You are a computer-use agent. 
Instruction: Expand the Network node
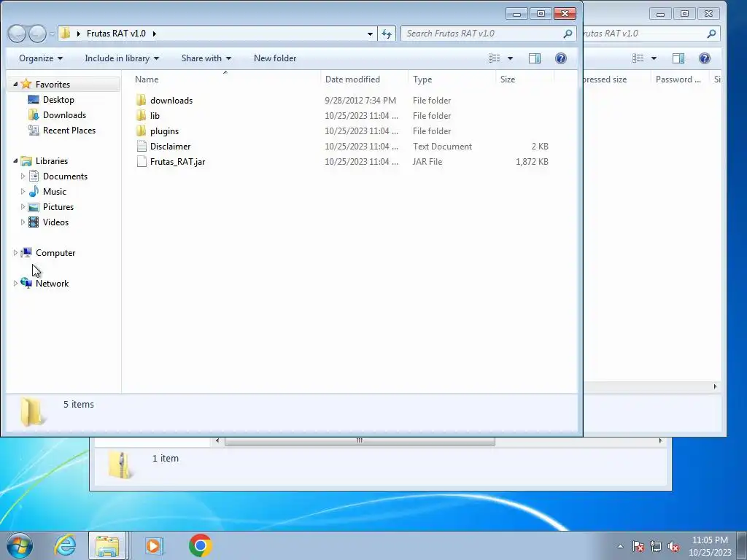coord(15,284)
